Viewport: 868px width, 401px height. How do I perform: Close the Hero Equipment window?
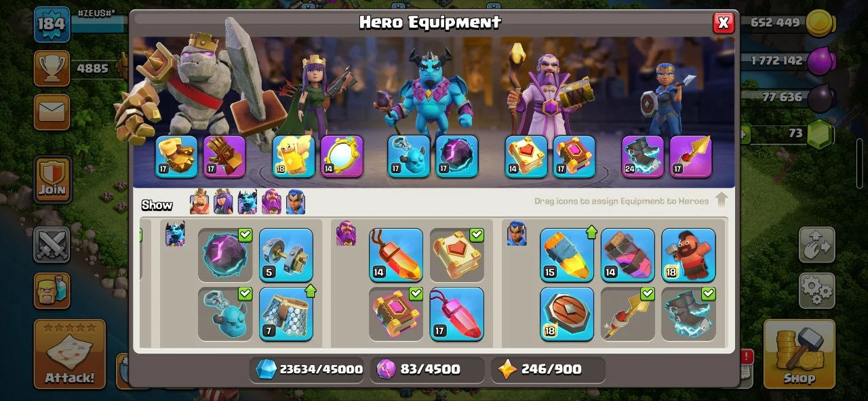coord(724,23)
